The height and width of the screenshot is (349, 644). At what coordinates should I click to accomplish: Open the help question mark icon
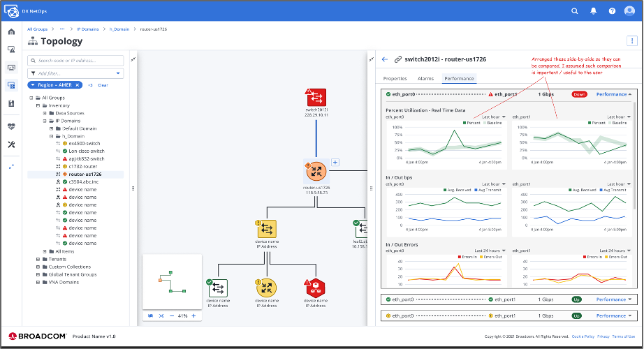[x=612, y=11]
